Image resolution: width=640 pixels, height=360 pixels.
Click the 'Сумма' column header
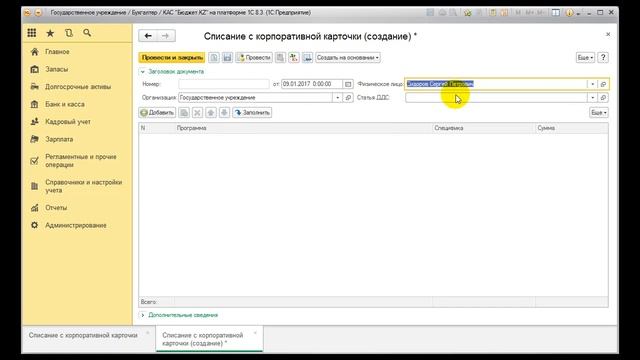click(x=571, y=128)
